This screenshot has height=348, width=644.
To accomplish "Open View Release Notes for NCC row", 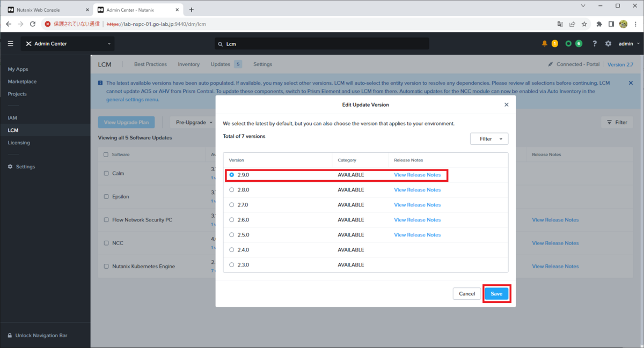I will (x=555, y=243).
